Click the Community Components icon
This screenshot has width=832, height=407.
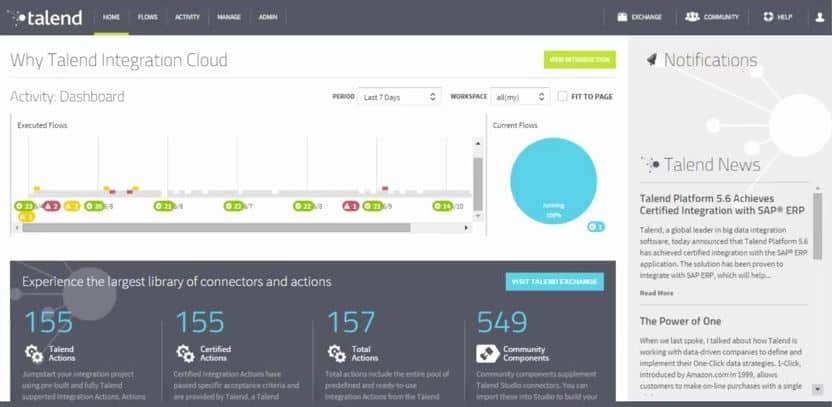486,352
